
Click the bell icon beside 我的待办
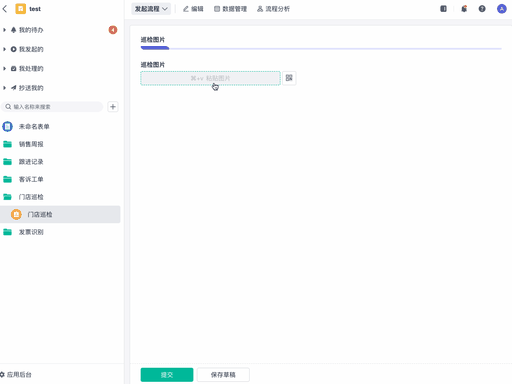point(13,30)
